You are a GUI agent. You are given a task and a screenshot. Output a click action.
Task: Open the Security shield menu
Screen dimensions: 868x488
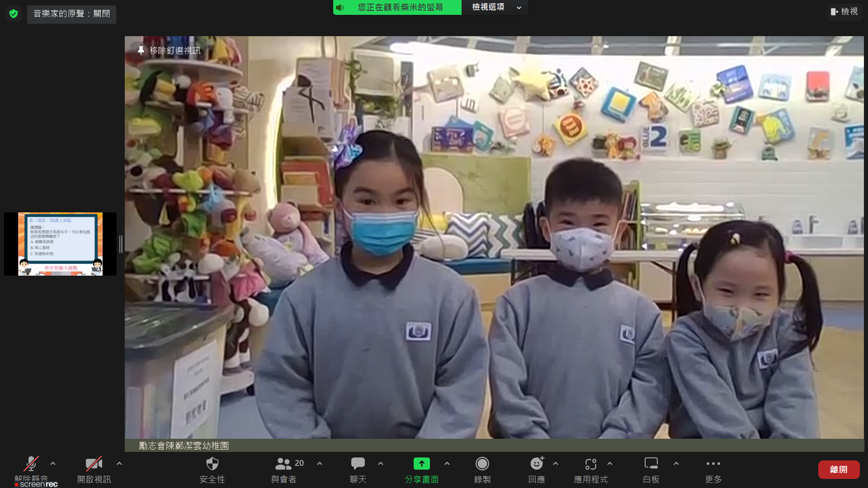click(212, 464)
